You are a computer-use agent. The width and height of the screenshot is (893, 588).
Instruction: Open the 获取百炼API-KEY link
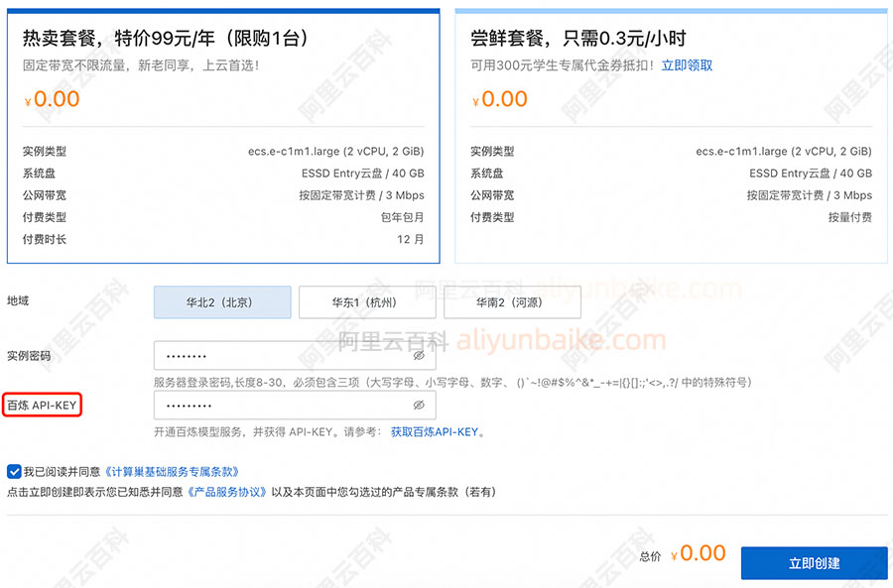(x=435, y=432)
